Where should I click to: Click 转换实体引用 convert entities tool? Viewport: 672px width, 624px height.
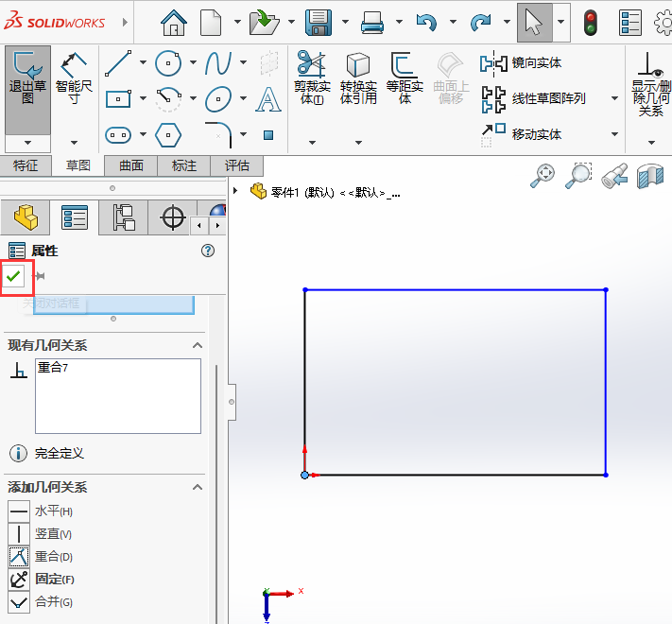[x=358, y=78]
